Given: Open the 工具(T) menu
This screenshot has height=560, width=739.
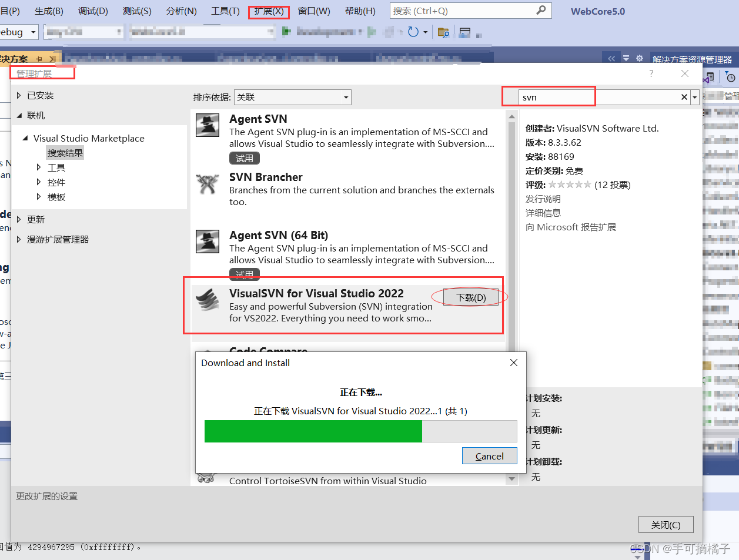Looking at the screenshot, I should (225, 11).
